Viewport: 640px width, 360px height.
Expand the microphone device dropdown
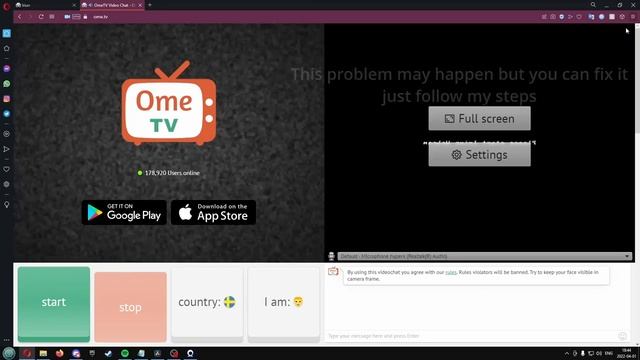coord(485,256)
